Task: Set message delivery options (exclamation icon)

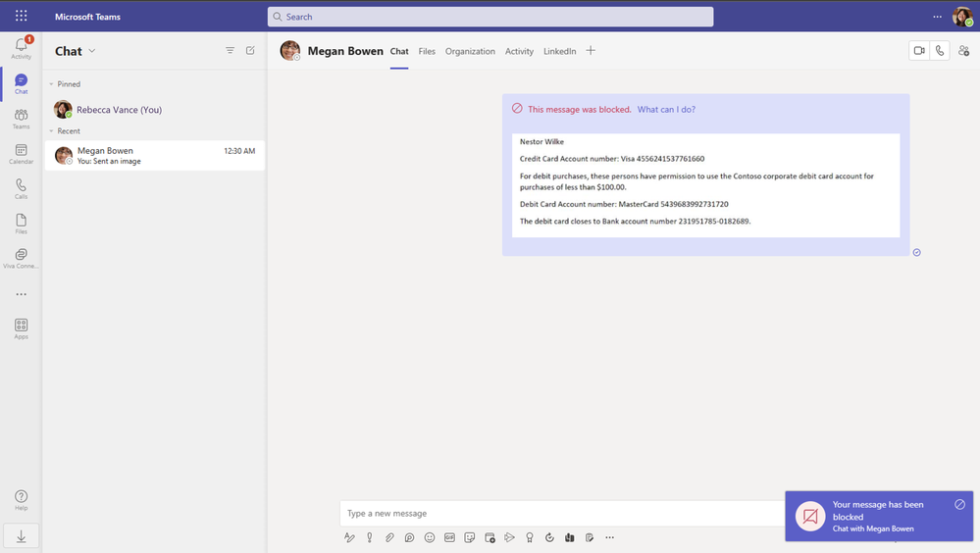Action: 370,537
